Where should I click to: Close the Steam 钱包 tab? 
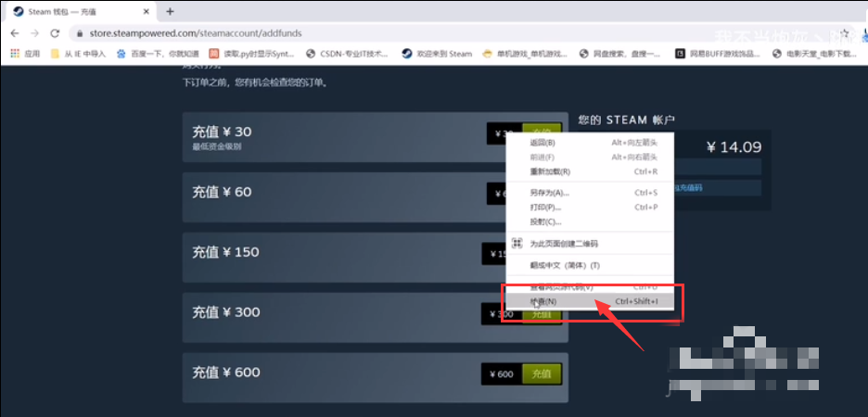coord(147,11)
